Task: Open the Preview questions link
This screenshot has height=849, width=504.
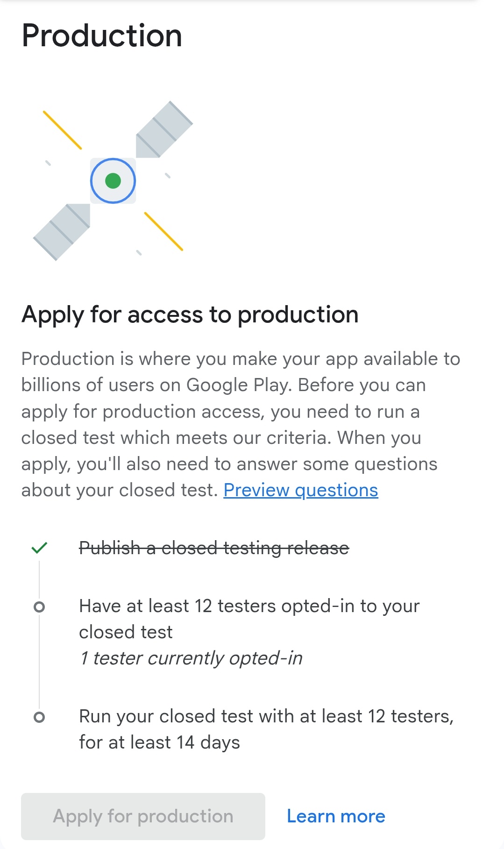Action: point(300,490)
